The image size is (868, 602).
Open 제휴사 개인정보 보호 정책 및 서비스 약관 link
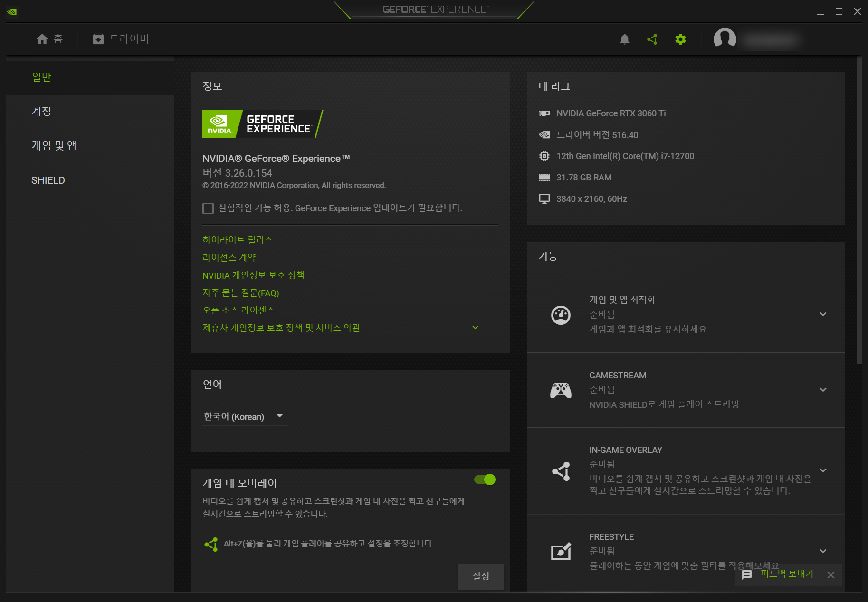(281, 328)
